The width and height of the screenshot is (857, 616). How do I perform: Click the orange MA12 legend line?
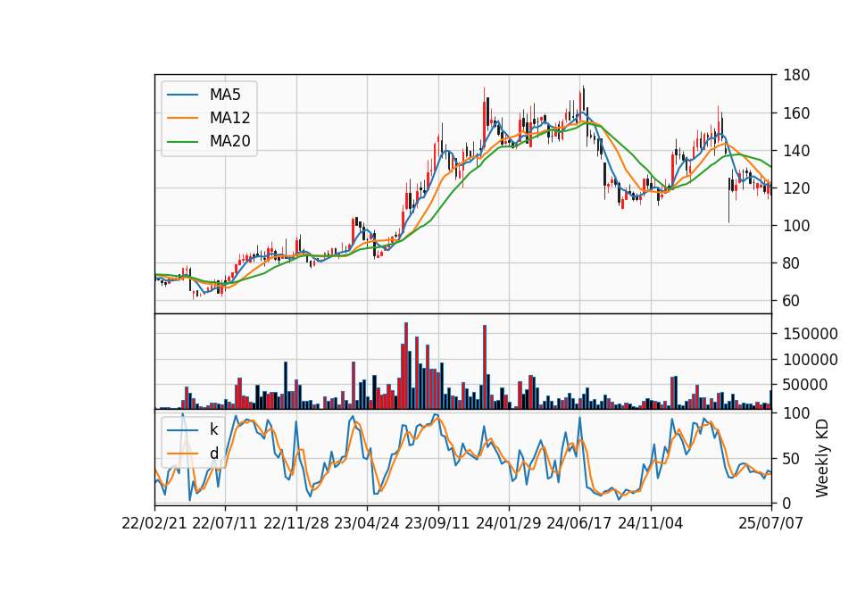click(182, 118)
